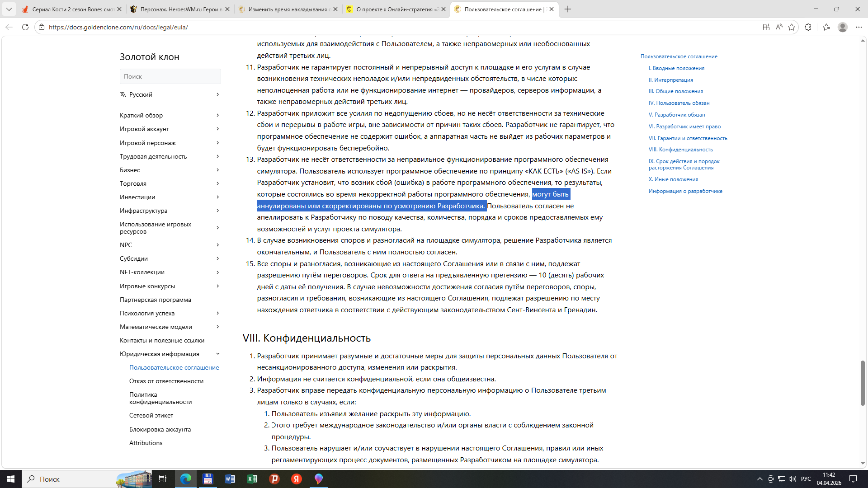Open Excel from the Windows taskbar
Screen dimensions: 868x488
point(252,479)
